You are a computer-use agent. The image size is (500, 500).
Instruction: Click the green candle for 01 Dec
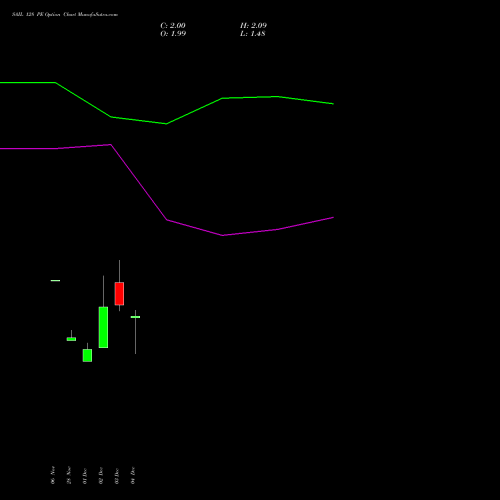coord(87,355)
